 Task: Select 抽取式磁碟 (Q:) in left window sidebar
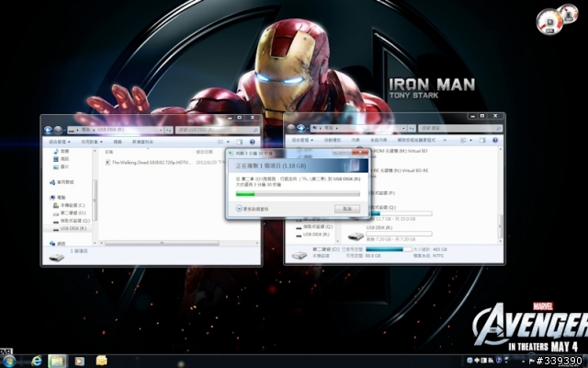coord(72,221)
